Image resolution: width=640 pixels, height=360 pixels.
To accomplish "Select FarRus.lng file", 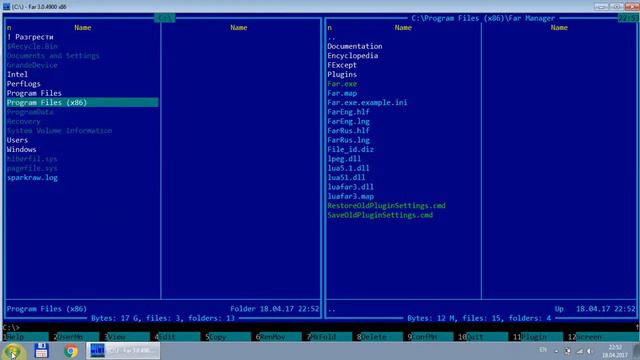I will [x=349, y=140].
